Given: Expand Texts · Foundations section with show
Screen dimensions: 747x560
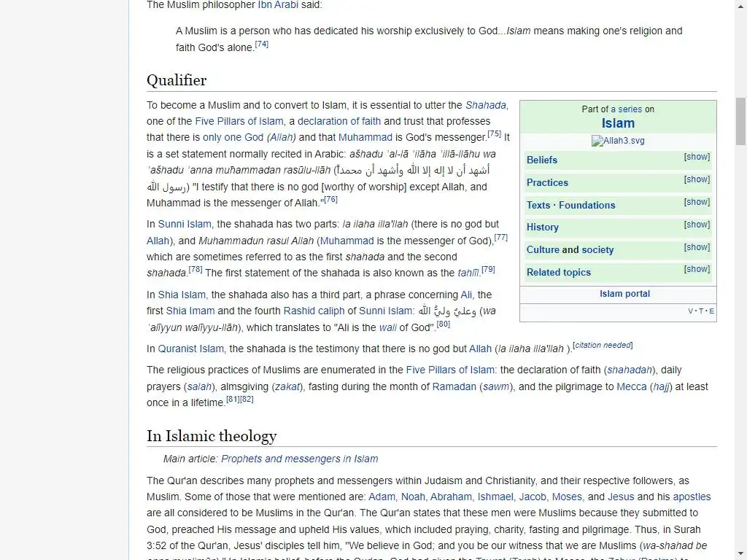Looking at the screenshot, I should click(x=697, y=202).
